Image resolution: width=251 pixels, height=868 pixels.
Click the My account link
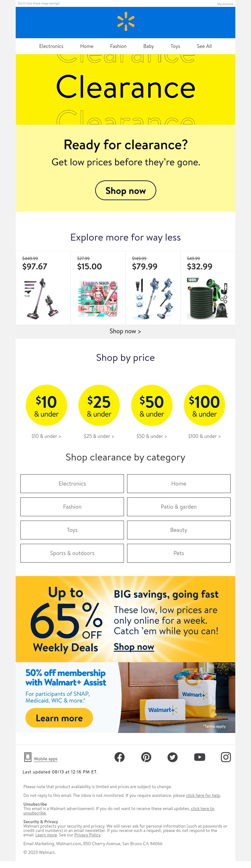coord(225,4)
